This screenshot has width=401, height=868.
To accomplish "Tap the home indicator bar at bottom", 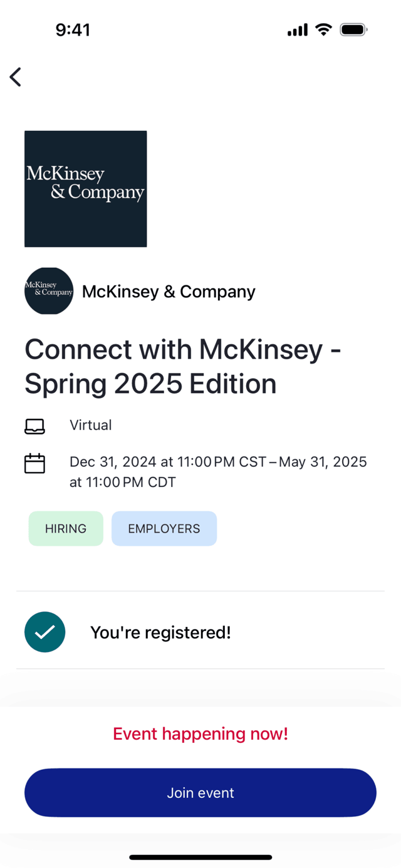I will (200, 857).
